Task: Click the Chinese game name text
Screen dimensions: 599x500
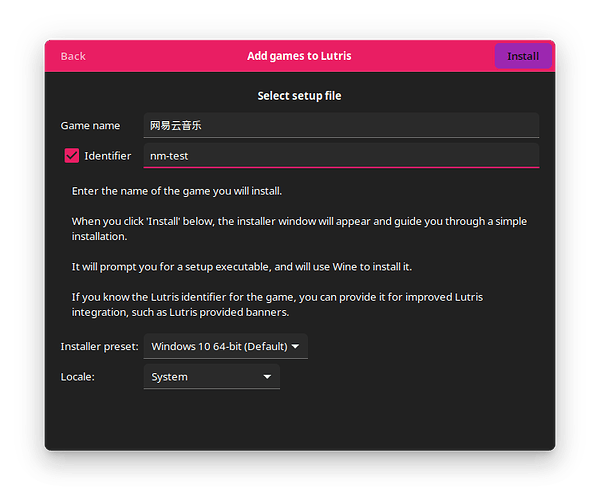Action: [x=175, y=125]
